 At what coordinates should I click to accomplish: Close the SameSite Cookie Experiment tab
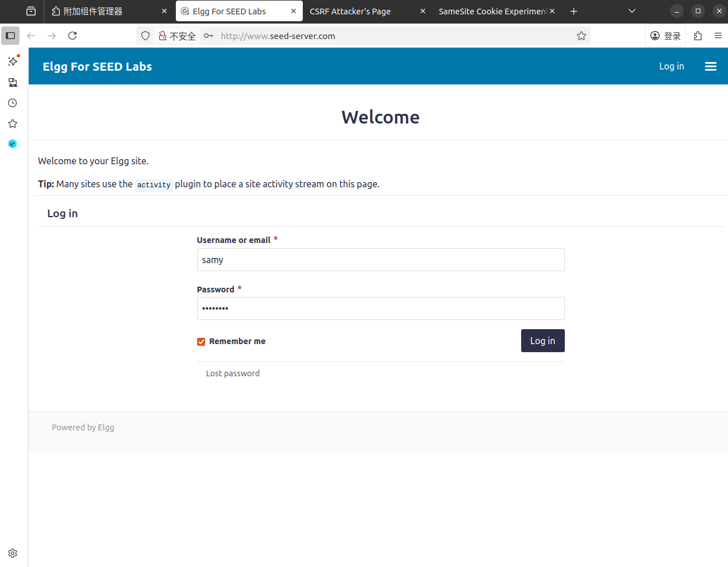(552, 11)
